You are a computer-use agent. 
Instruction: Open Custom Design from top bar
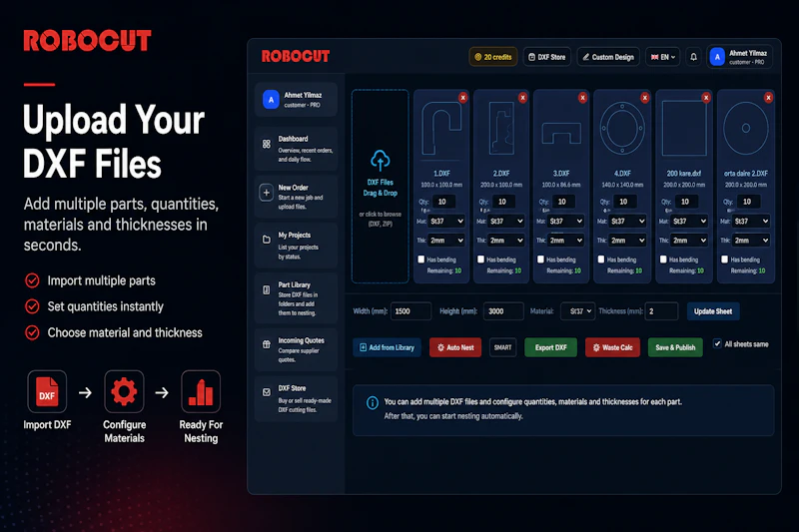pyautogui.click(x=608, y=57)
